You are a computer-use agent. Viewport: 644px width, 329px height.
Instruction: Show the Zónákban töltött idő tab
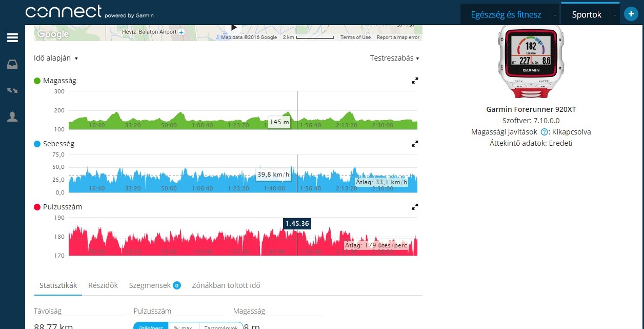226,285
